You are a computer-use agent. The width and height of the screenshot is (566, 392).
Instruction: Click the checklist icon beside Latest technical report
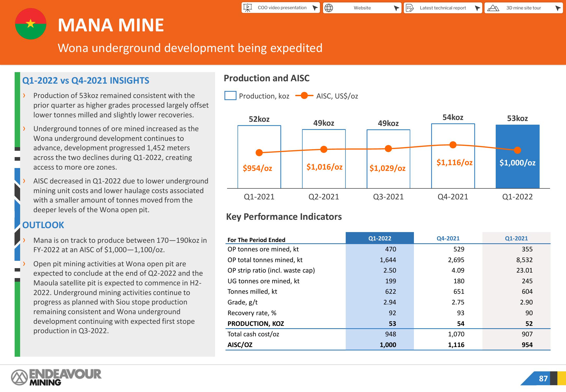(x=410, y=8)
